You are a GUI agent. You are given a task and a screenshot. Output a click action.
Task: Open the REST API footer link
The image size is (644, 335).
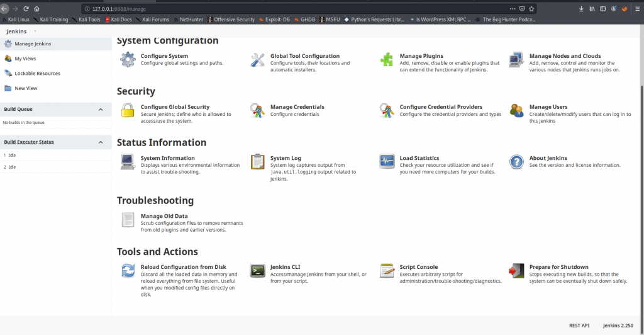579,326
